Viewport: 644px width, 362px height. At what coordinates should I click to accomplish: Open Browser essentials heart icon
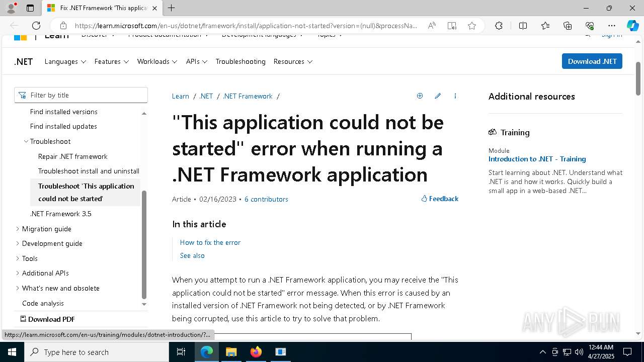[590, 26]
